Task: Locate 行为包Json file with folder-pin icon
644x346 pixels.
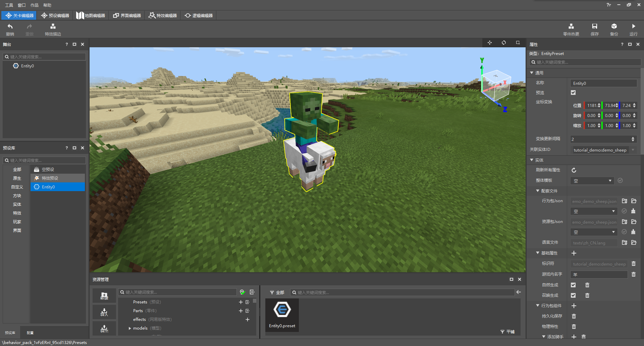Action: pyautogui.click(x=625, y=201)
